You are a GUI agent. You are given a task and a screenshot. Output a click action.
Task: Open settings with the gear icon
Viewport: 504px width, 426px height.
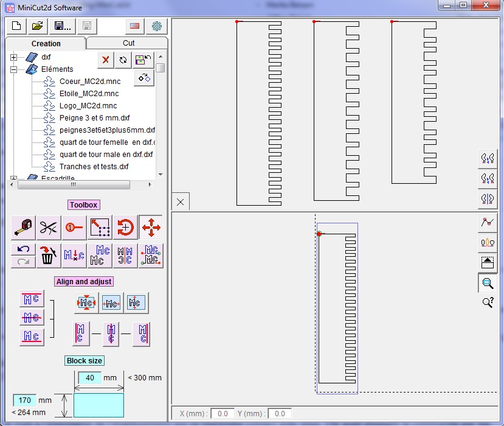pos(156,26)
